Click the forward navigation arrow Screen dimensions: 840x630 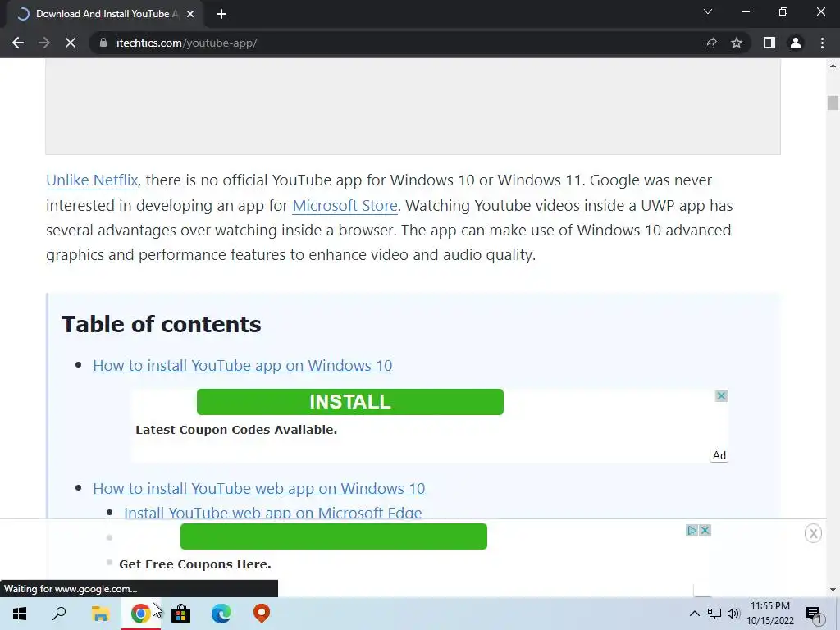[44, 43]
